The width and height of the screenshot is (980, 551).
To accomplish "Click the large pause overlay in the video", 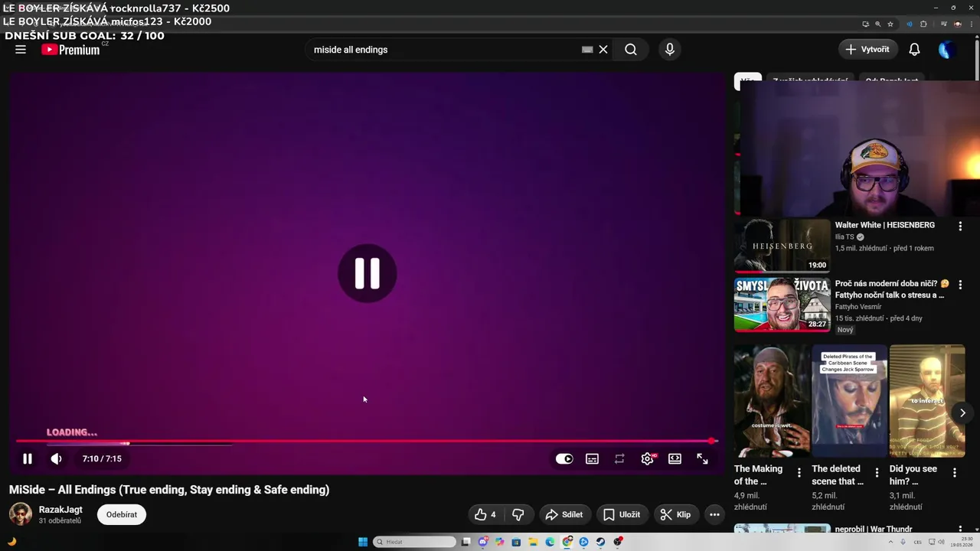I will 367,273.
